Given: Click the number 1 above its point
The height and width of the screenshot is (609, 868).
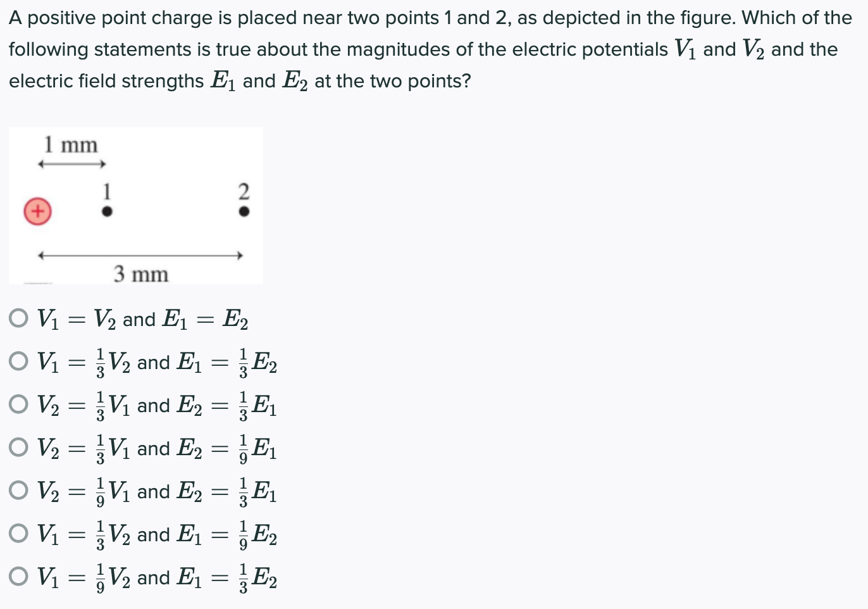Looking at the screenshot, I should pyautogui.click(x=107, y=190).
